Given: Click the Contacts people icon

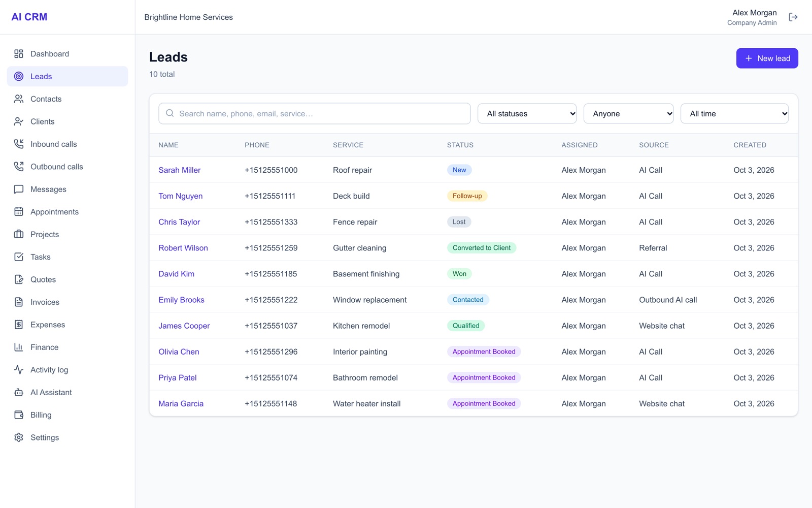Looking at the screenshot, I should pos(19,99).
